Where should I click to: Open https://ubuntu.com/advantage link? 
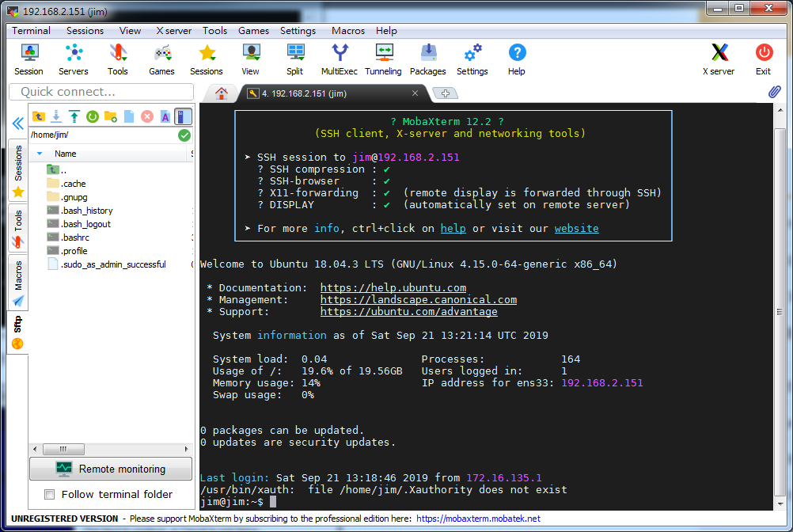point(408,311)
